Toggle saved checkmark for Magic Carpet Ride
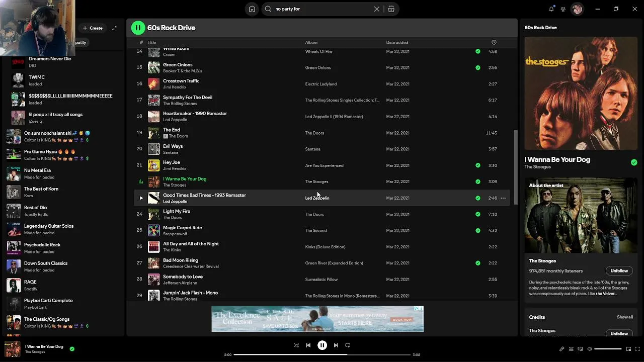Image resolution: width=644 pixels, height=362 pixels. 477,231
